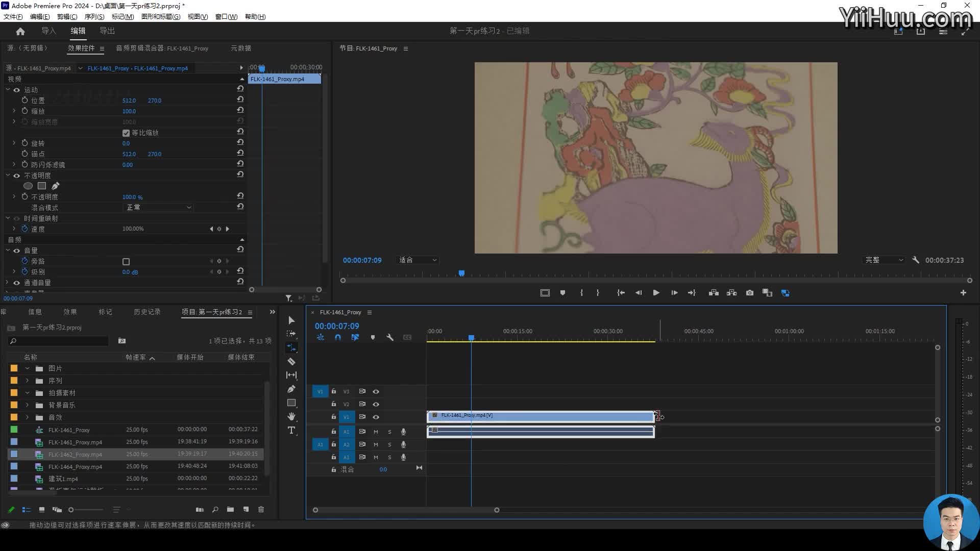Mute audio track A1

(376, 432)
